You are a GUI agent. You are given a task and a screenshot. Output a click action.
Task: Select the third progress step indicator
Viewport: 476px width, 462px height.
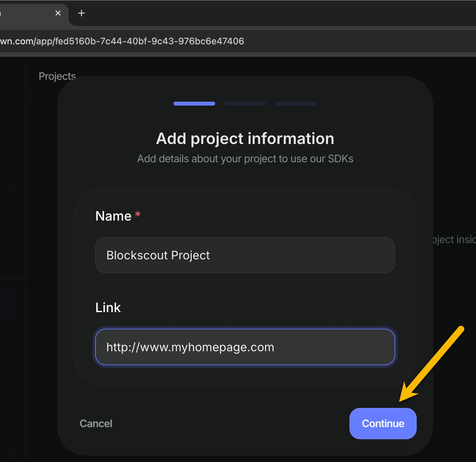click(296, 104)
